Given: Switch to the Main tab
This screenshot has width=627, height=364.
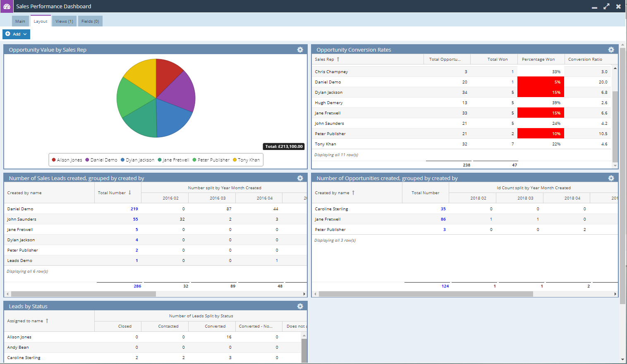Looking at the screenshot, I should (20, 21).
